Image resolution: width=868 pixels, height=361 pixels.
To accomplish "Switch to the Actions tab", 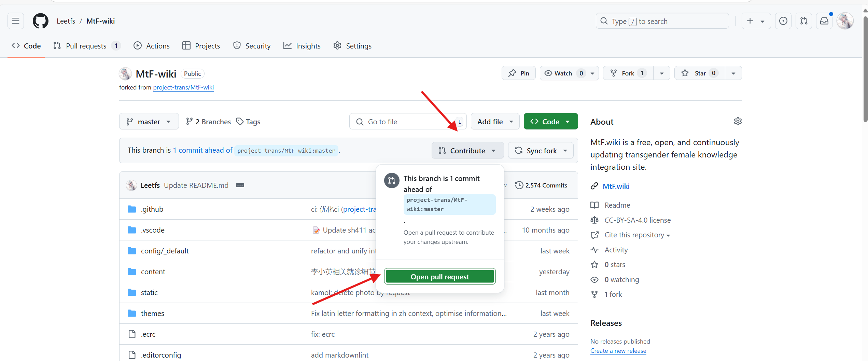I will click(x=152, y=46).
